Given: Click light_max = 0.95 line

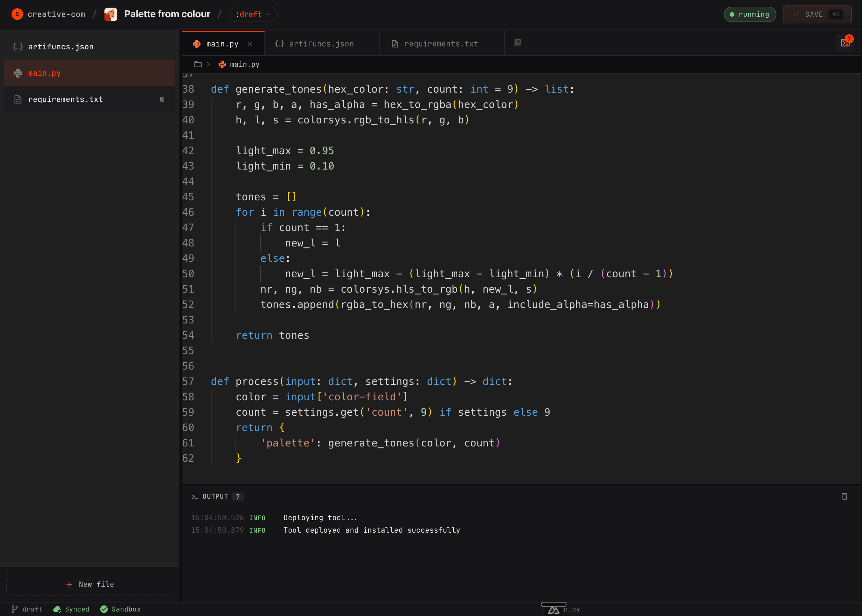Looking at the screenshot, I should 285,151.
